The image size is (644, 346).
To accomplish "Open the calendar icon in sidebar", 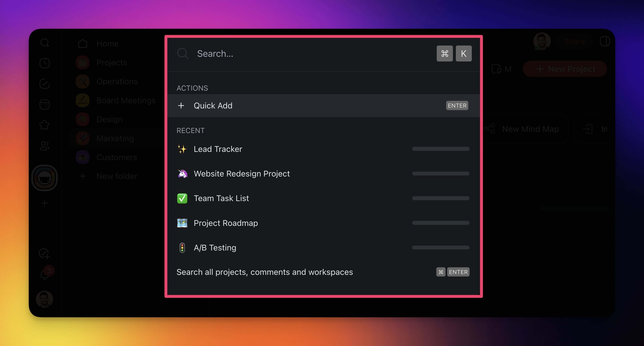I will coord(45,104).
